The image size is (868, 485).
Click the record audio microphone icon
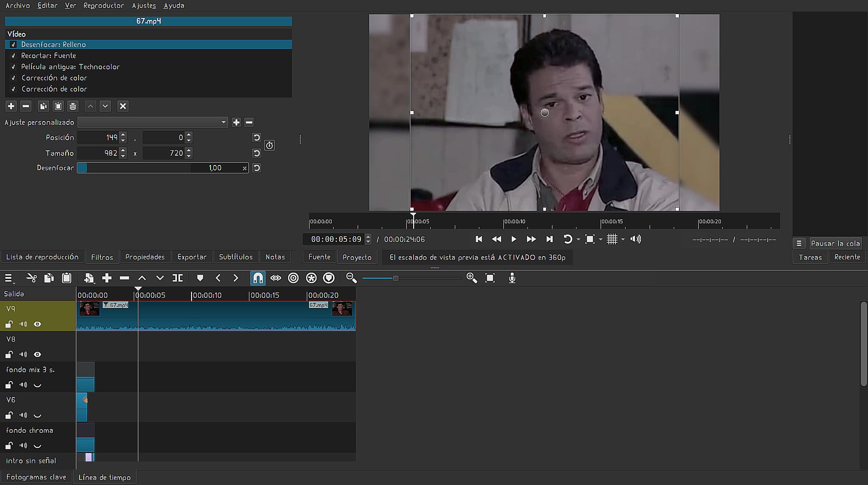coord(512,278)
